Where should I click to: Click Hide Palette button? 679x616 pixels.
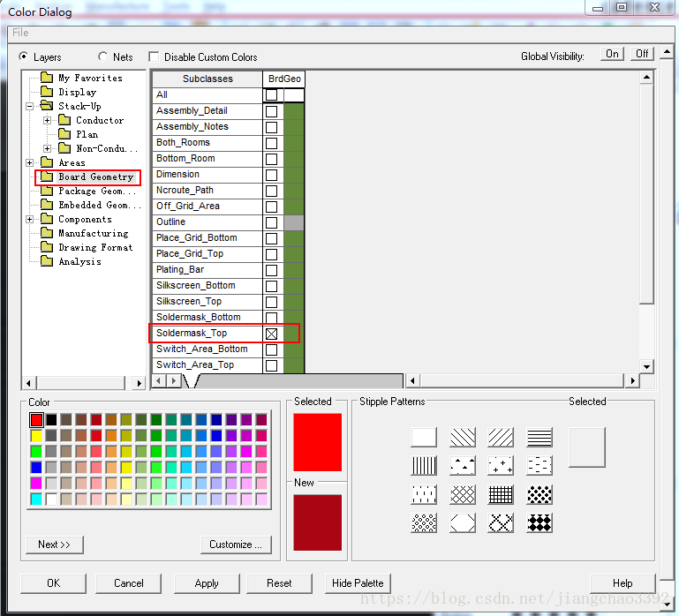pyautogui.click(x=358, y=583)
